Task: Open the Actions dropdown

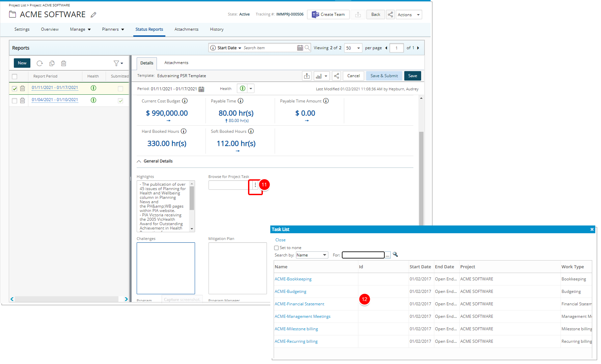Action: pos(409,14)
